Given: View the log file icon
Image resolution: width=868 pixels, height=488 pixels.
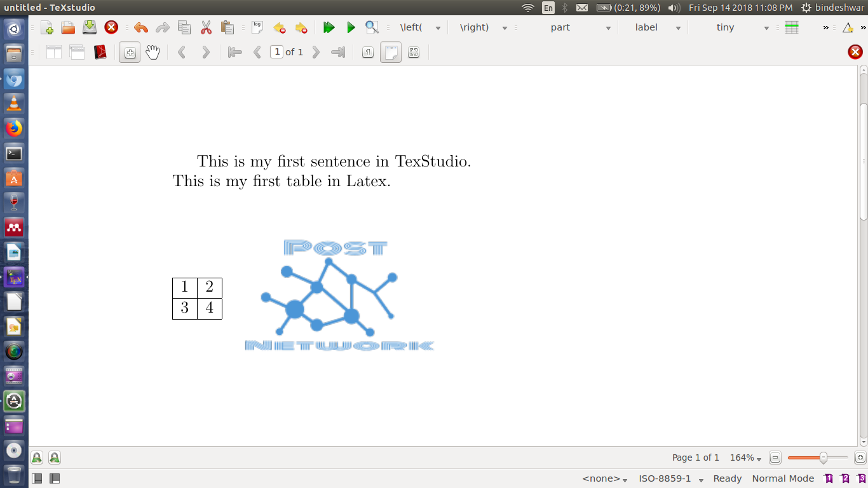Looking at the screenshot, I should [x=257, y=27].
